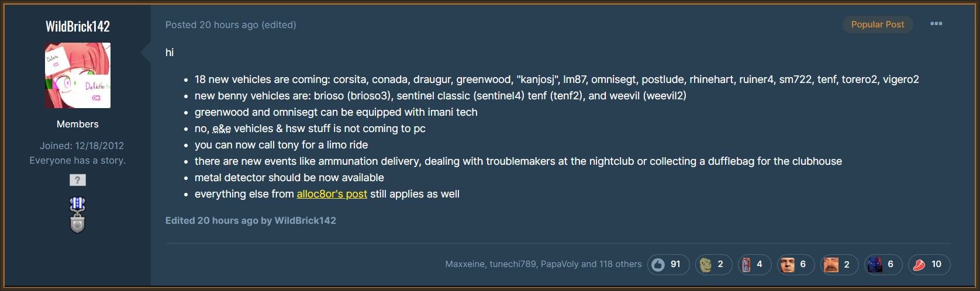980x291 pixels.
Task: Click the blue-faced character reaction icon
Action: coord(875,265)
